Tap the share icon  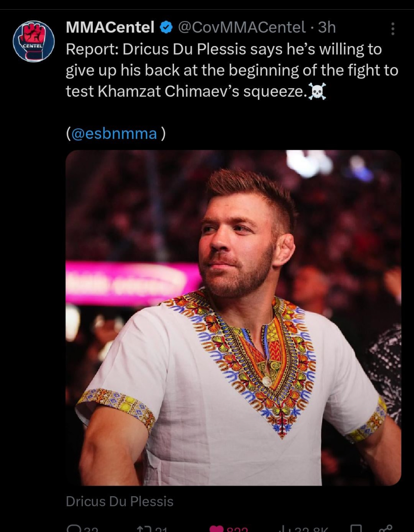point(385,528)
